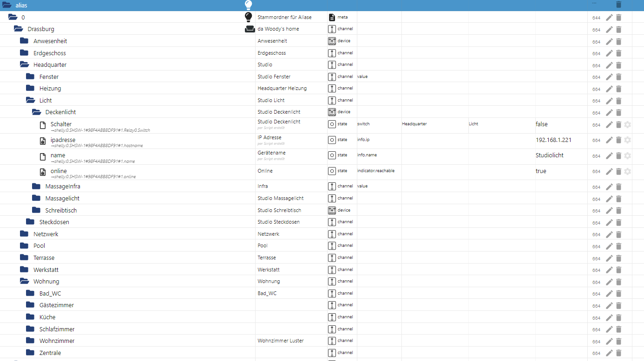Screen dimensions: 644x361
Task: Click the IP value 192.168.1.221
Action: point(553,140)
